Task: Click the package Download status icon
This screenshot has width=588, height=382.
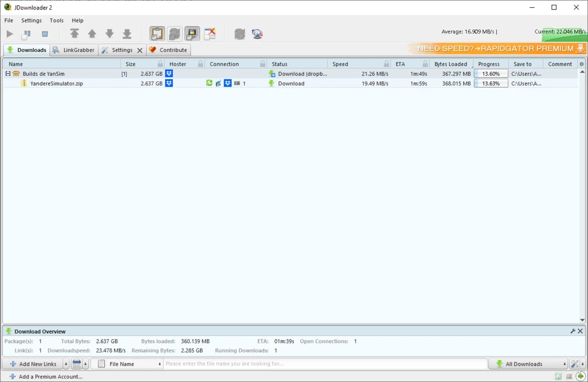Action: pyautogui.click(x=272, y=74)
